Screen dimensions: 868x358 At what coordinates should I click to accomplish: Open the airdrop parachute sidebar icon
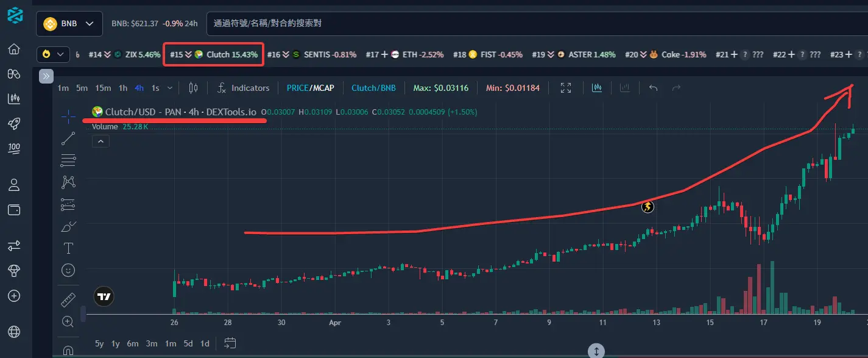[x=14, y=270]
